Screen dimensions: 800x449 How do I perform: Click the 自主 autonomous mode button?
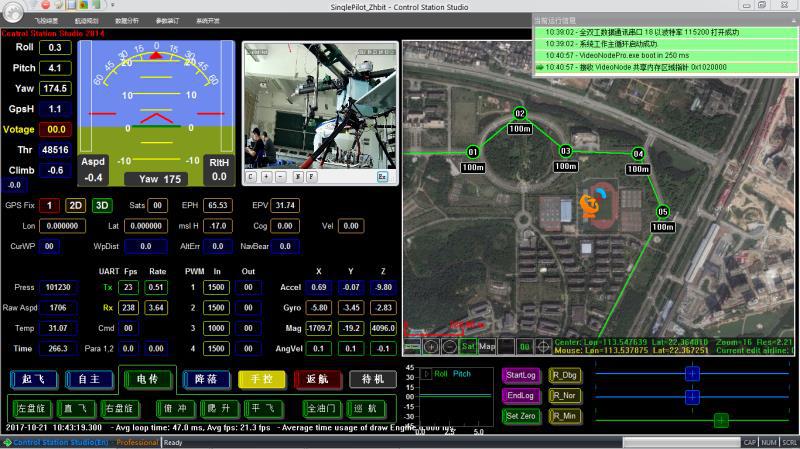pyautogui.click(x=89, y=379)
